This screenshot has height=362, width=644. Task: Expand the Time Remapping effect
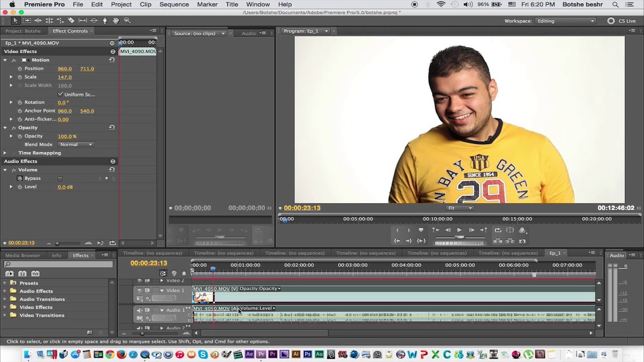5,153
